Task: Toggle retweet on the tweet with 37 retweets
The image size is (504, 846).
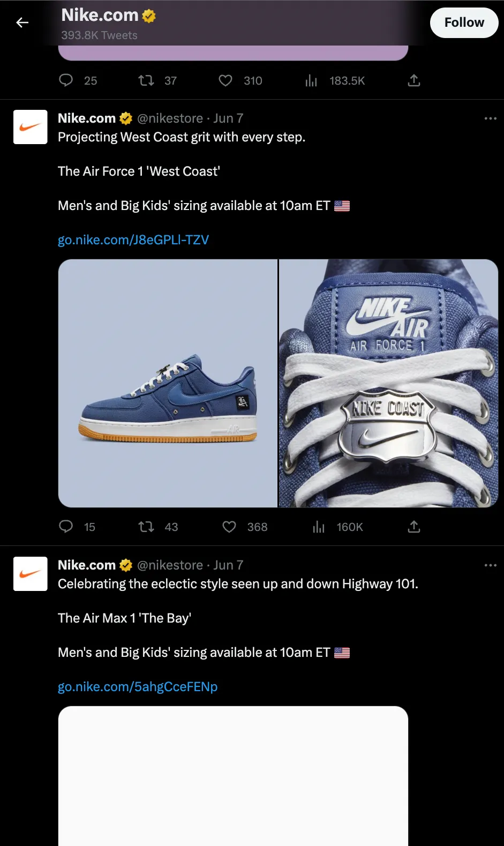Action: tap(145, 80)
